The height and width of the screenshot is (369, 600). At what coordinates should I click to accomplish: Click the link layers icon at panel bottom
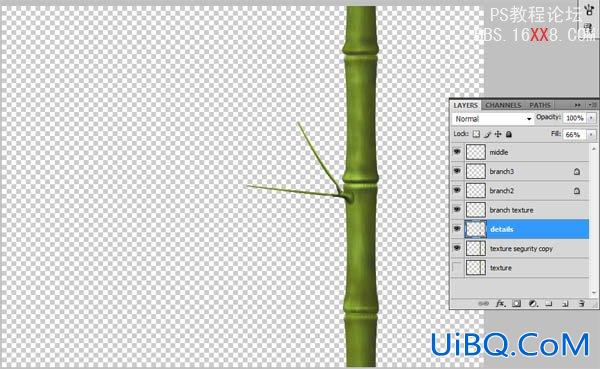click(x=484, y=304)
